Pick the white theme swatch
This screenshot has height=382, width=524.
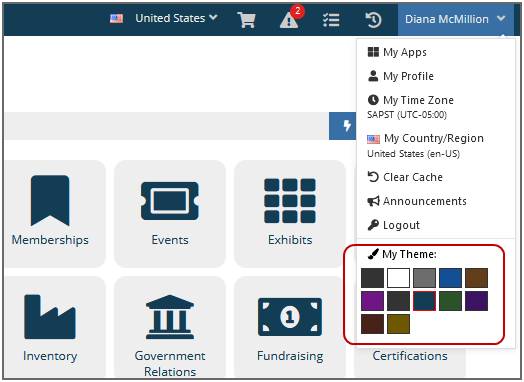pos(398,278)
